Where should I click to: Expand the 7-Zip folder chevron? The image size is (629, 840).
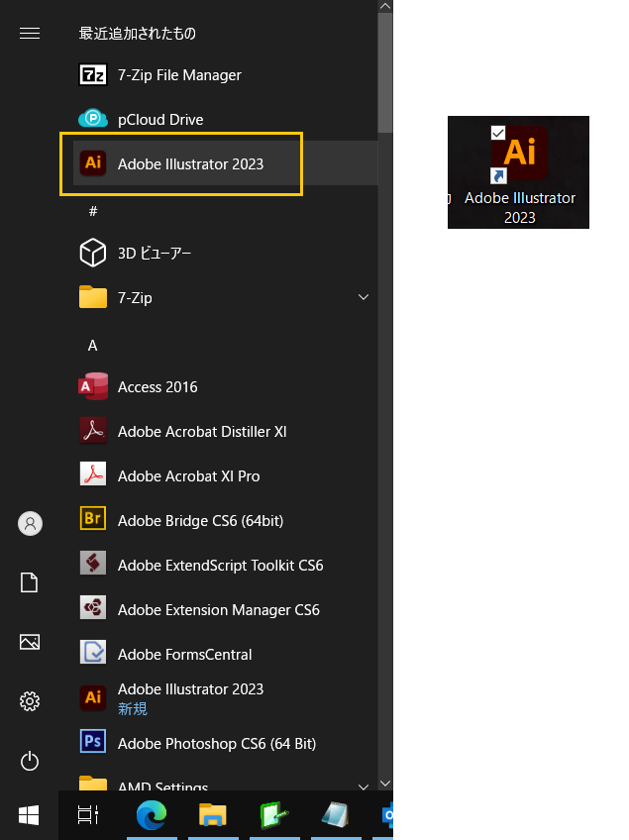click(364, 297)
